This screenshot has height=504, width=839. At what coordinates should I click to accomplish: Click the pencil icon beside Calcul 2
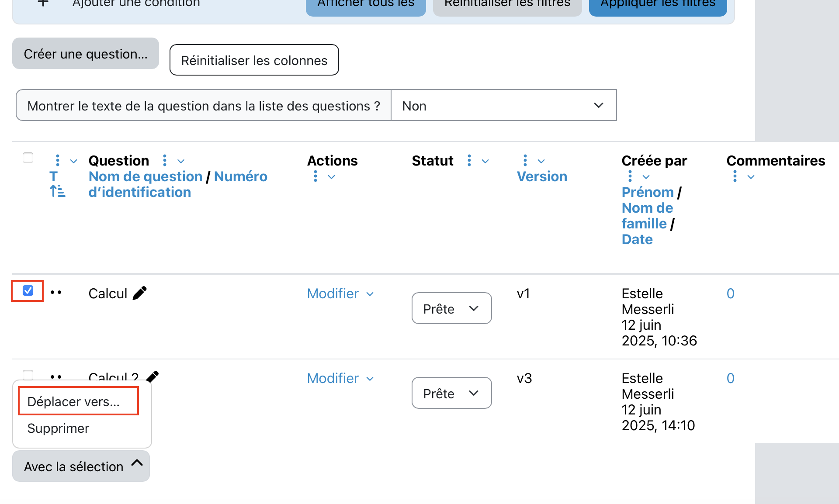pyautogui.click(x=153, y=376)
